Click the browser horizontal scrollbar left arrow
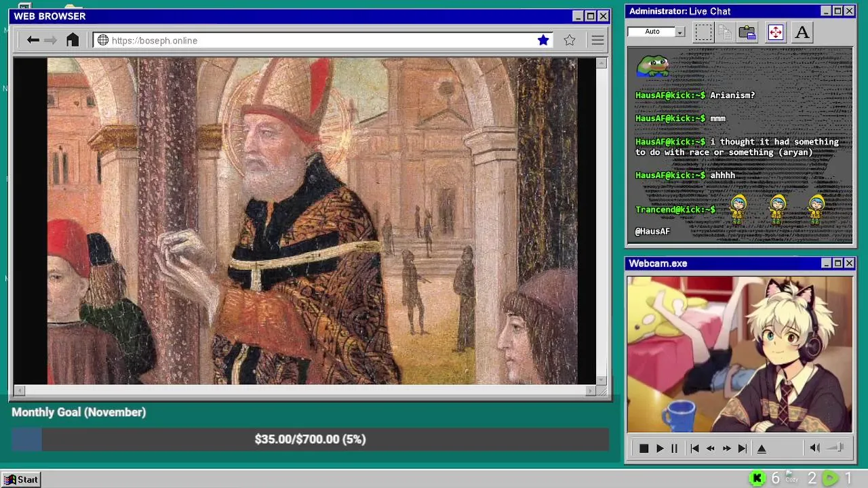 pos(19,390)
